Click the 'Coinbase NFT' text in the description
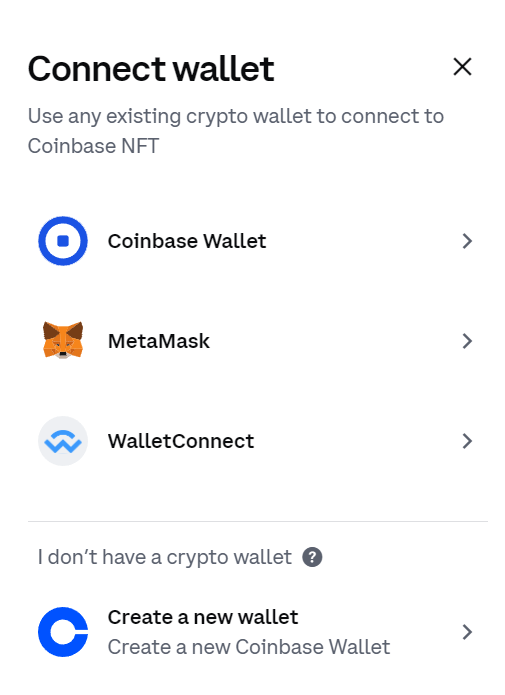This screenshot has height=695, width=505. point(94,146)
